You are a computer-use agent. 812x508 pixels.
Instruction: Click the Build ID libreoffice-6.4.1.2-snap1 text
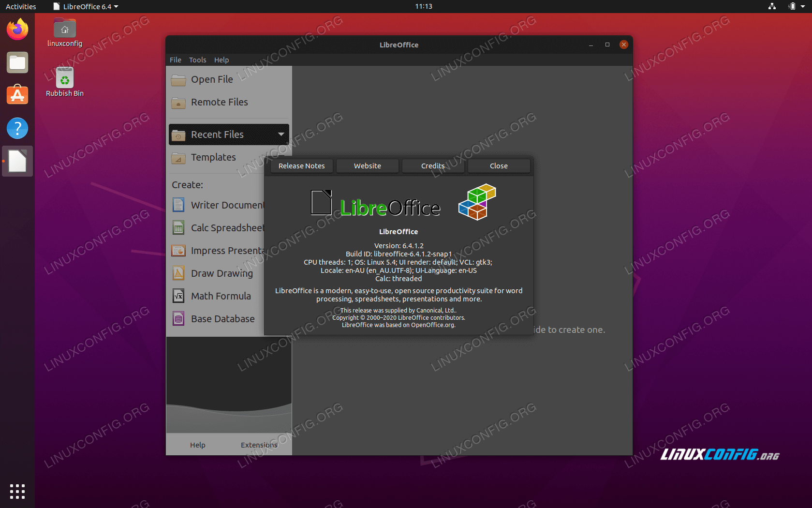pos(399,254)
